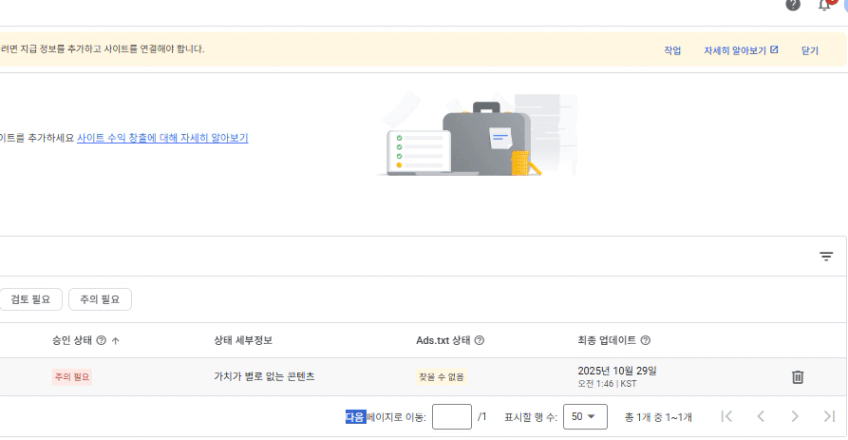Click the red 주의 필요 status badge
The height and width of the screenshot is (440, 848).
(72, 377)
